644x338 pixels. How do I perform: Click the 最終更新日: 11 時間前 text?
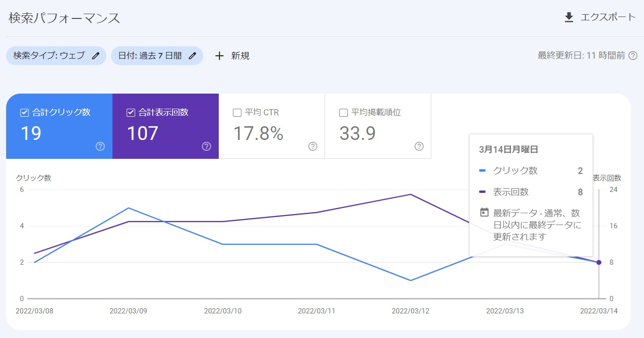click(581, 56)
